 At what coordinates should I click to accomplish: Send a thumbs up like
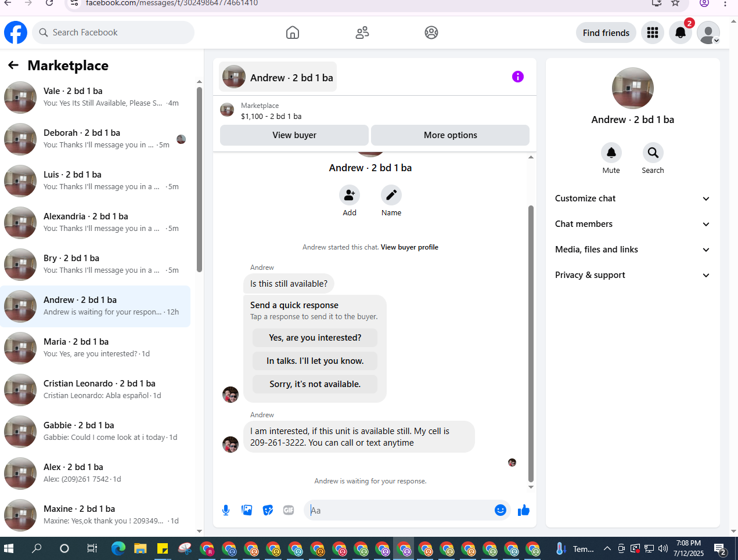pyautogui.click(x=524, y=510)
